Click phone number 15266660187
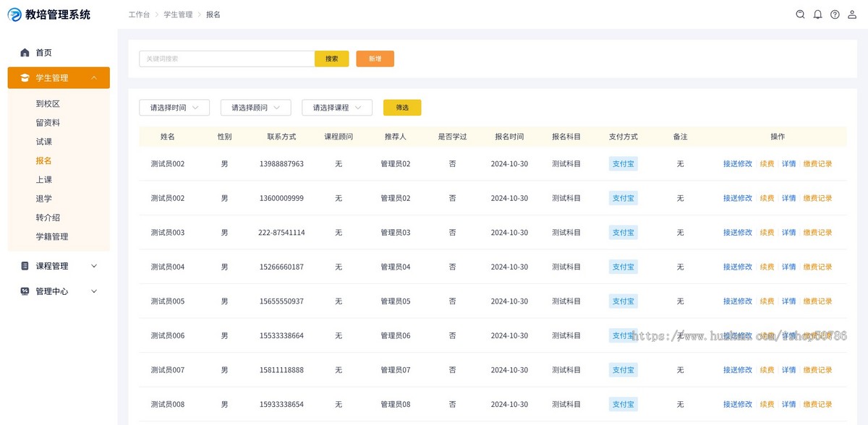 click(x=281, y=267)
